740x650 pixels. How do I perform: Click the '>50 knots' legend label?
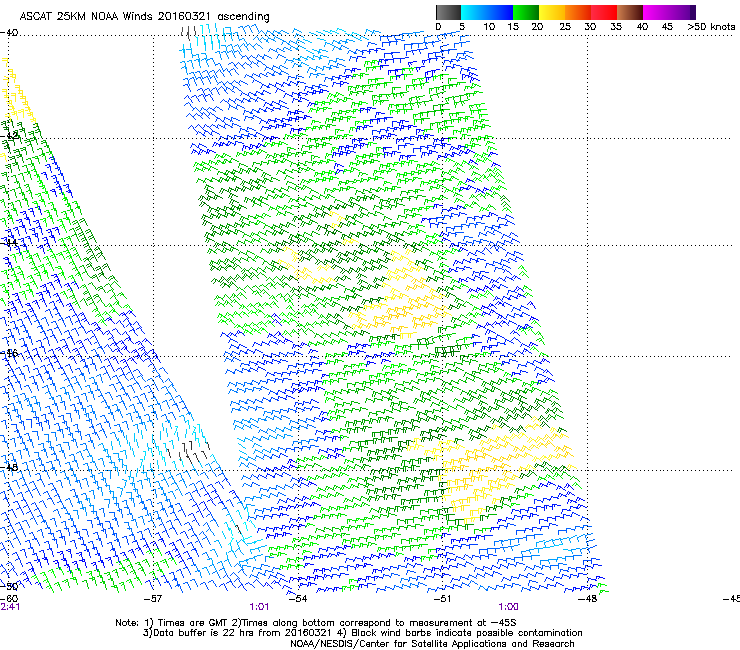(711, 27)
